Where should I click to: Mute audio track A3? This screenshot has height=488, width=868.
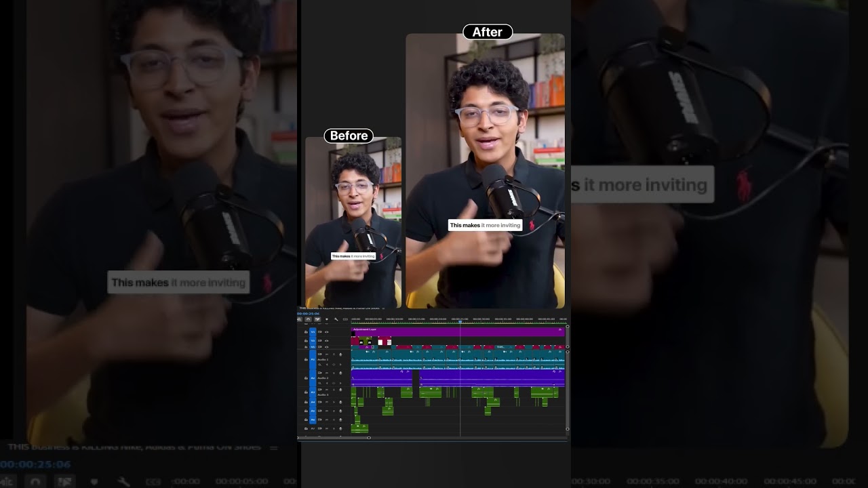click(327, 390)
